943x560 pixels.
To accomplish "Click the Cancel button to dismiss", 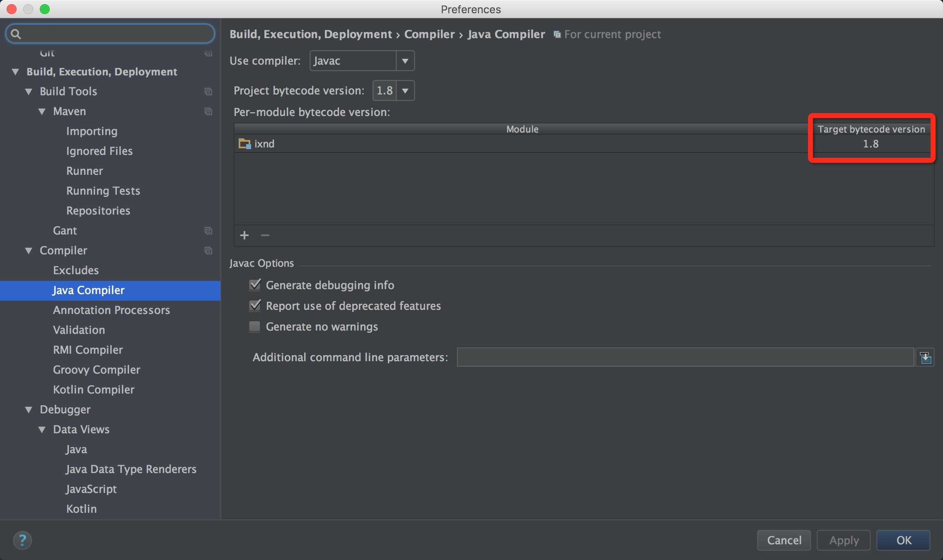I will pos(783,540).
